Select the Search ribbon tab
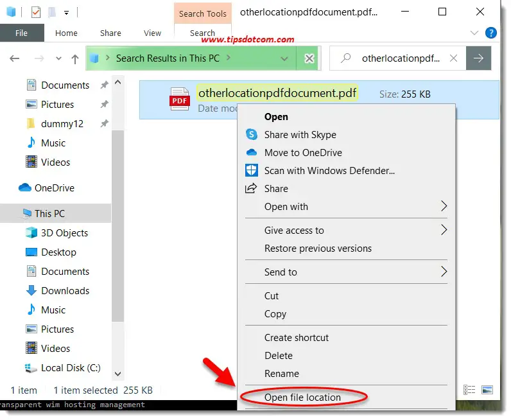511x420 pixels. click(x=202, y=33)
